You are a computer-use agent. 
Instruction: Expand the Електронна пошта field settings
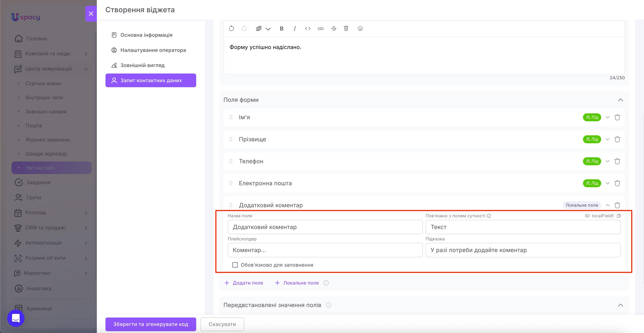[x=607, y=183]
